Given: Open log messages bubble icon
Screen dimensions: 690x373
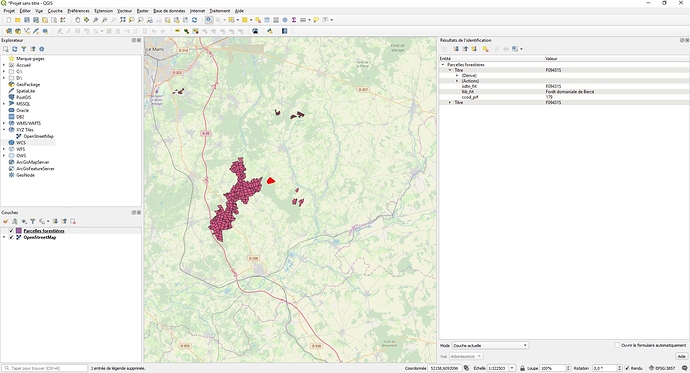Looking at the screenshot, I should coord(684,368).
